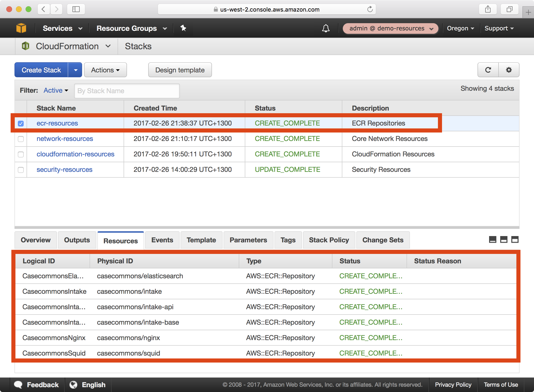Click the casecommons/elasticsearch physical ID
Viewport: 534px width, 392px height.
click(140, 276)
